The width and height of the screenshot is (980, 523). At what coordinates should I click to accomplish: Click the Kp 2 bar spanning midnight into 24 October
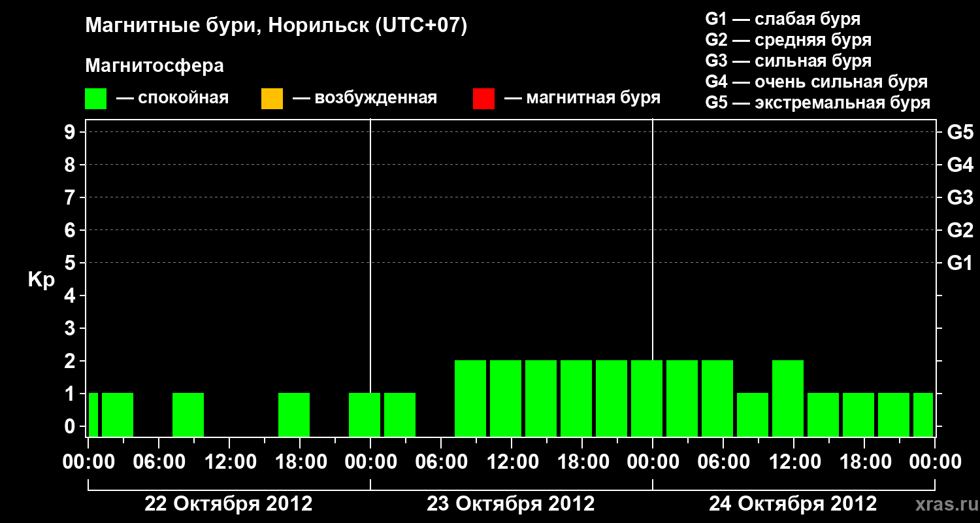click(647, 398)
